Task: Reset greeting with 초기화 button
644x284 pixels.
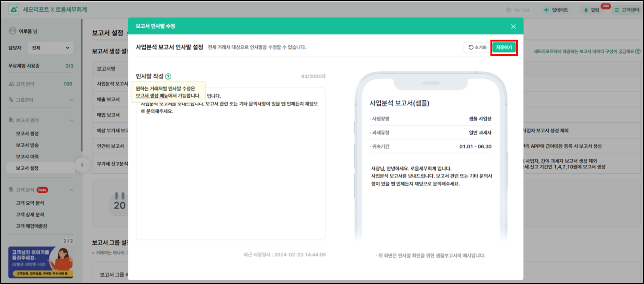Action: 477,48
